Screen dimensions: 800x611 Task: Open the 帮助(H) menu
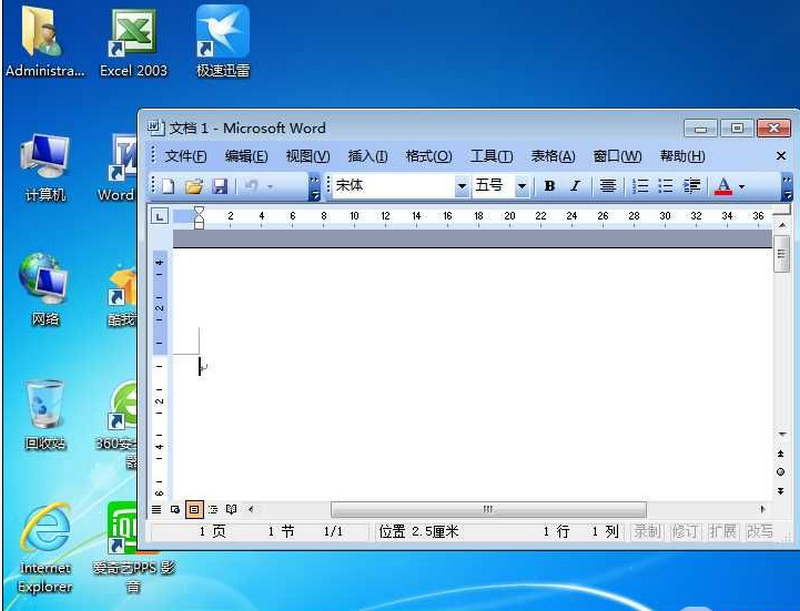pyautogui.click(x=683, y=156)
